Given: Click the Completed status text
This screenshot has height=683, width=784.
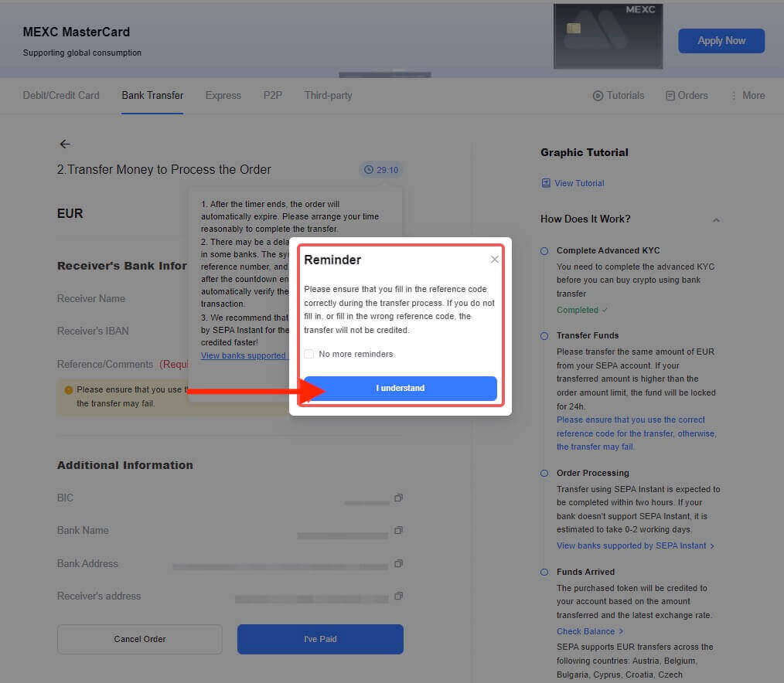Looking at the screenshot, I should pos(578,310).
